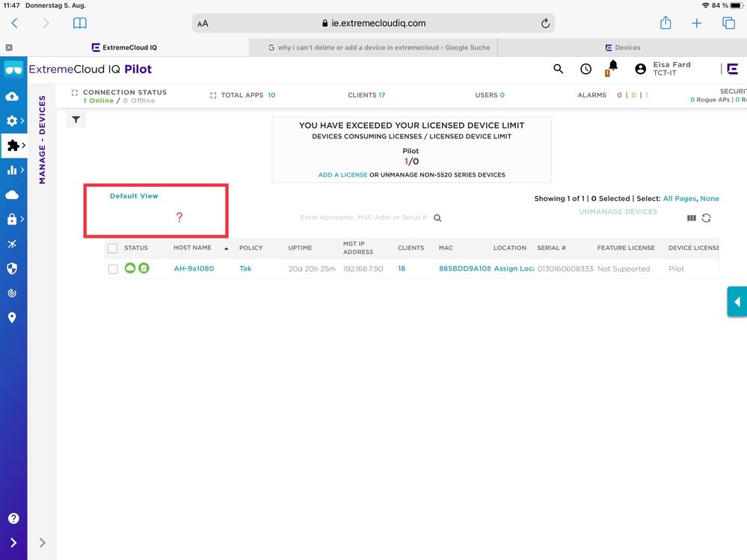Screen dimensions: 747x560
Task: Open the Configure gear menu in sidebar
Action: point(14,121)
